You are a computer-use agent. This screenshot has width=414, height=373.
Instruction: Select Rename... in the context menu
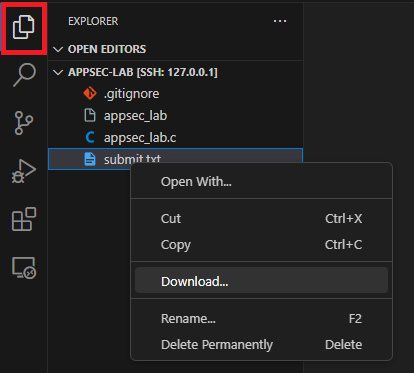261,319
